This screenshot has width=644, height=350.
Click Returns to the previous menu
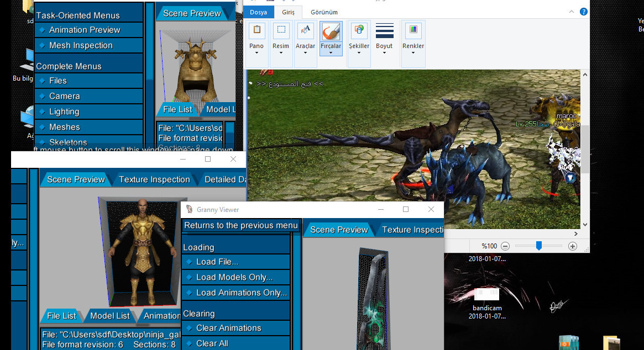tap(240, 225)
